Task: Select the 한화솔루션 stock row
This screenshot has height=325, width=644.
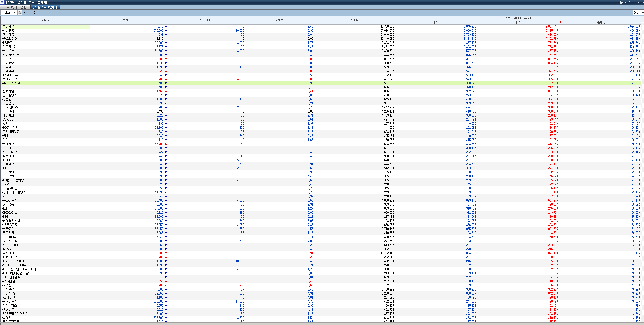Action: click(x=321, y=293)
